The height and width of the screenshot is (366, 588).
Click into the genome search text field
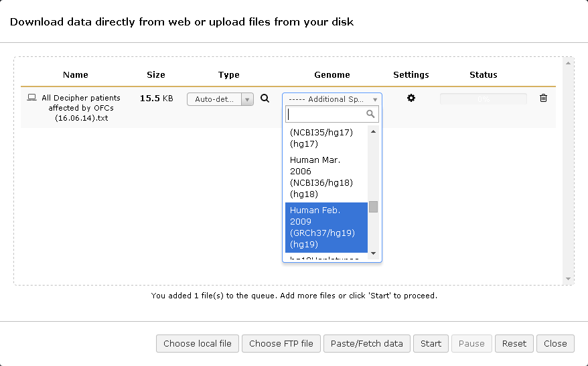tap(325, 115)
